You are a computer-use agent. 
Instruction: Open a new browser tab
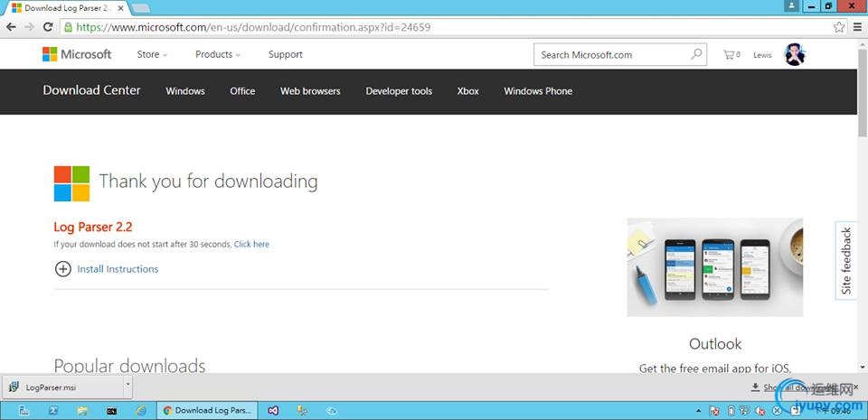(141, 8)
